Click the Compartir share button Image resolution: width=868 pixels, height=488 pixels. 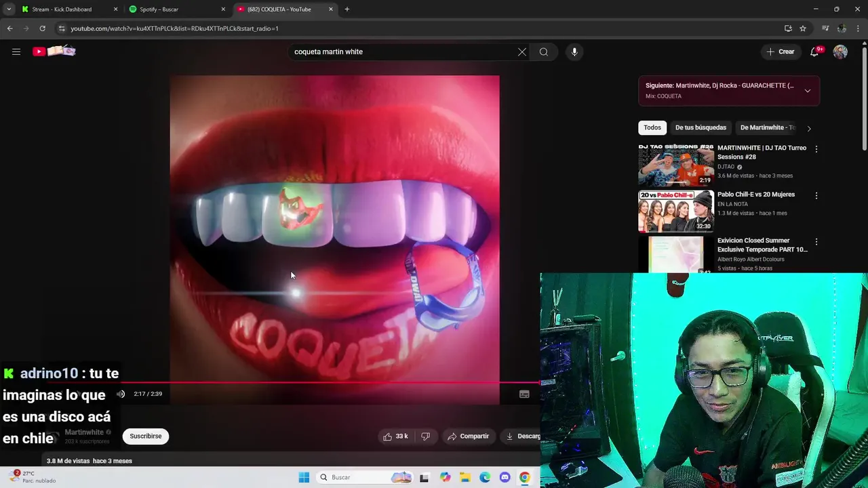coord(468,436)
